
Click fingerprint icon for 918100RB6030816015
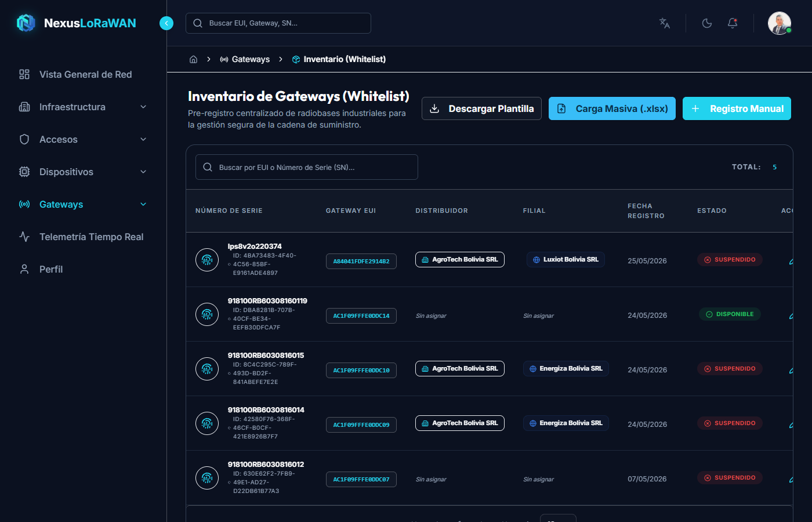pos(207,369)
